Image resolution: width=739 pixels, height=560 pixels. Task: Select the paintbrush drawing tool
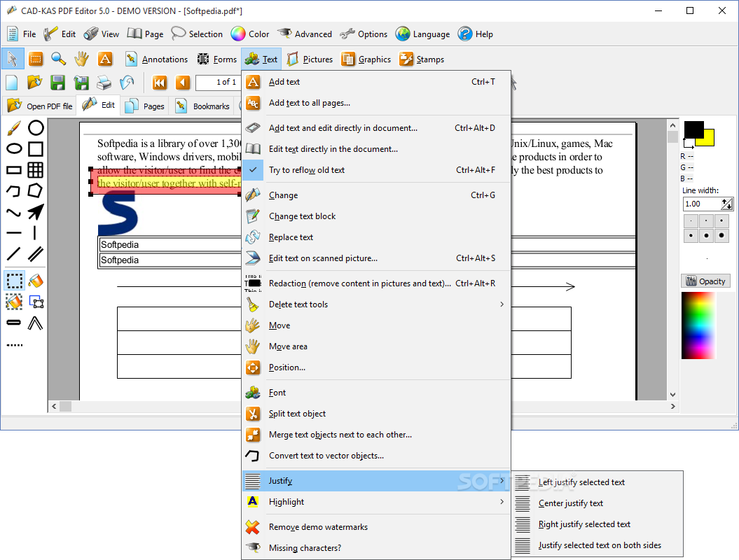pos(14,127)
